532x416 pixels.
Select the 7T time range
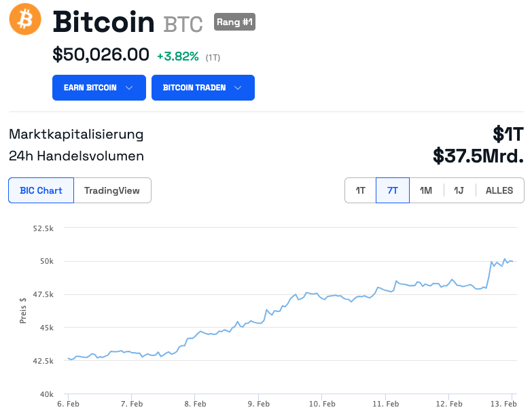tap(393, 190)
